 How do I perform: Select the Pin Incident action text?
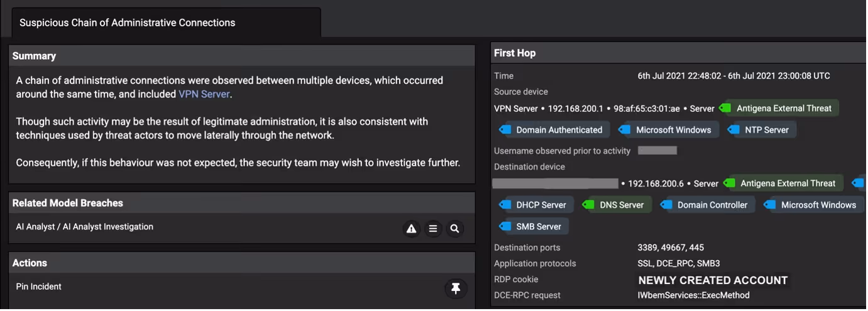39,286
